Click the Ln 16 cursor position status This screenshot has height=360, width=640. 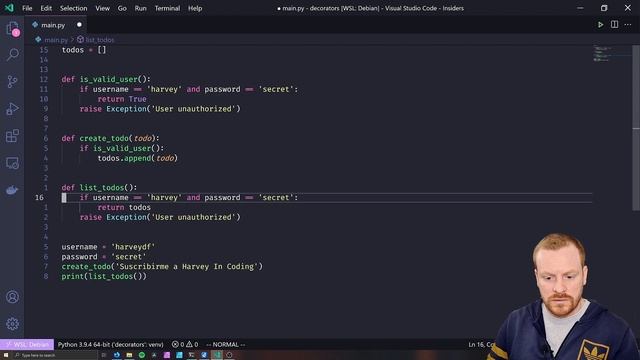pos(482,344)
